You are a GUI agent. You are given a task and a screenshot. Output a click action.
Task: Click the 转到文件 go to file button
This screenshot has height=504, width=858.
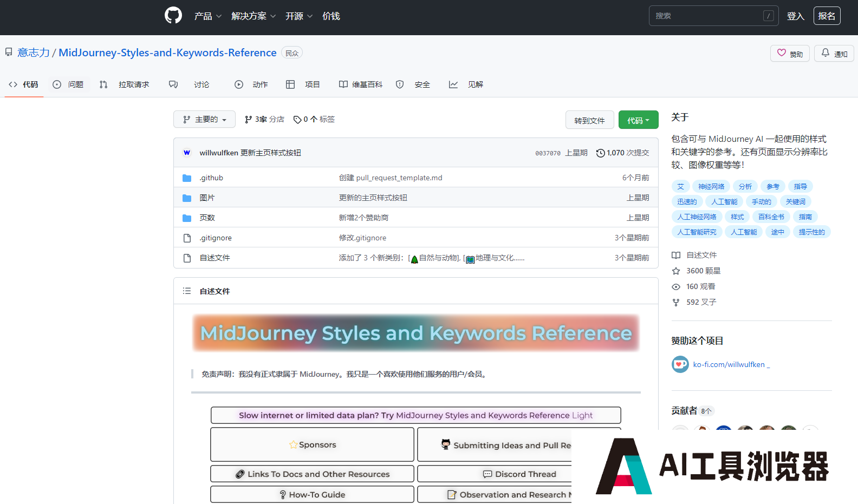(589, 120)
